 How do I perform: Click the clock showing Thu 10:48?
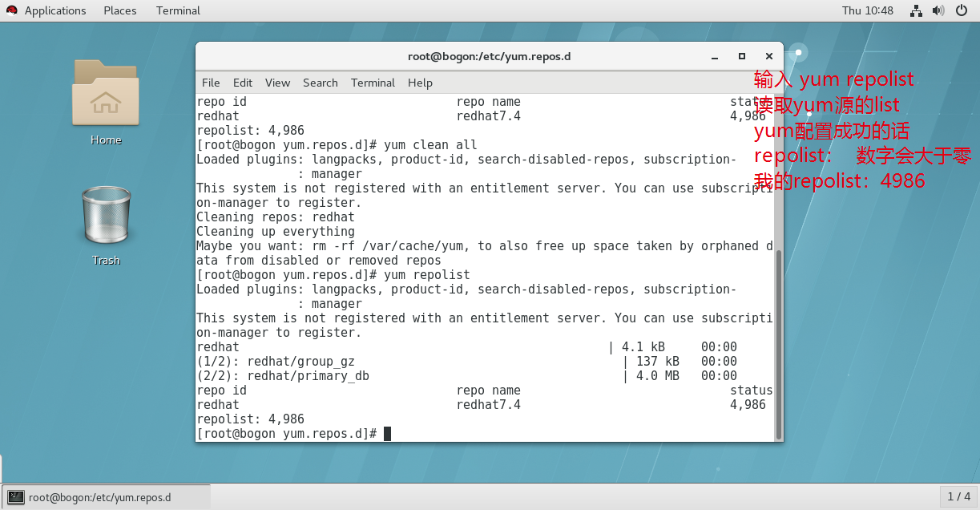(868, 10)
